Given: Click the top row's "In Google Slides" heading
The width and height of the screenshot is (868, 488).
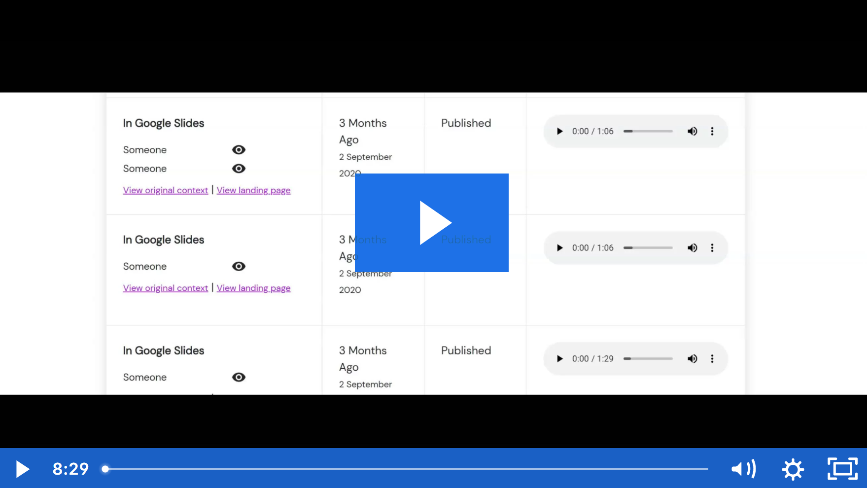Looking at the screenshot, I should 164,123.
